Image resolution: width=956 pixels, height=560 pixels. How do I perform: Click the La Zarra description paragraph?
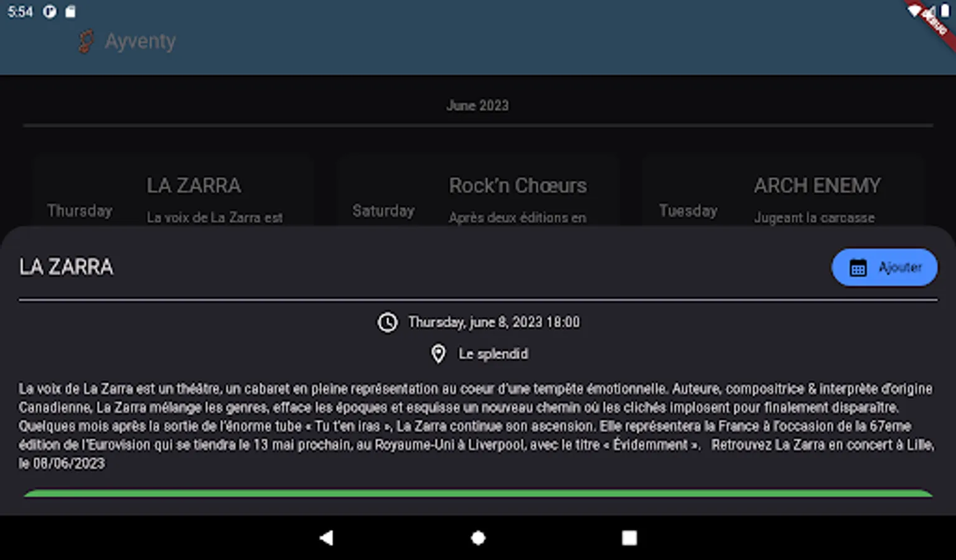click(477, 426)
